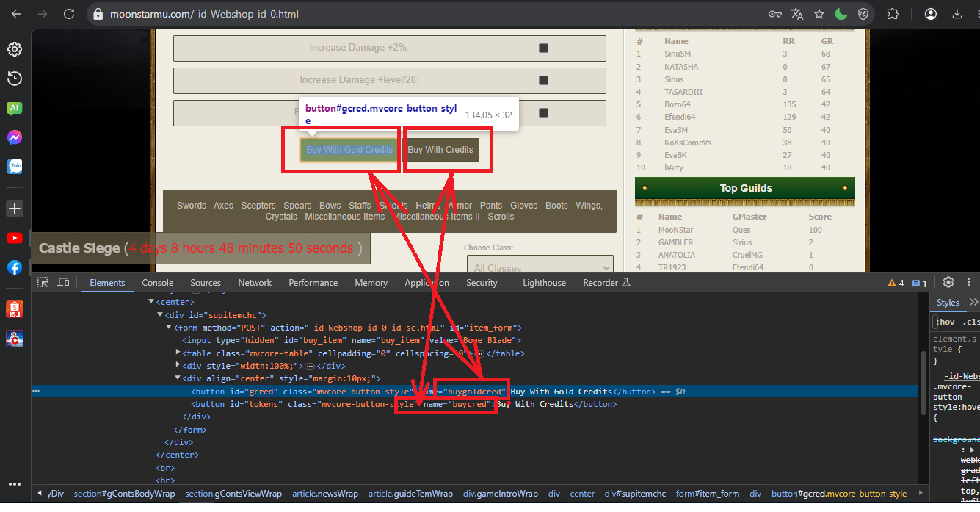Bookmark this page with the star icon
The image size is (980, 512).
819,14
